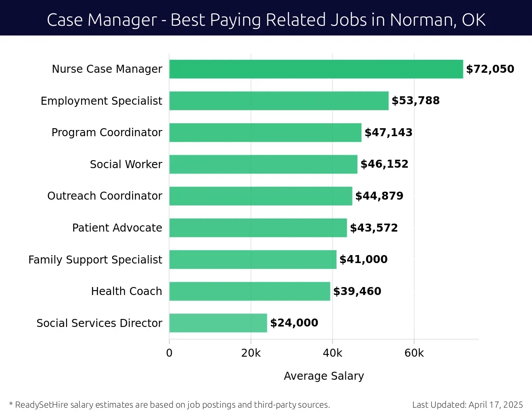Screen dimensions: 532x417
Task: Click the chart title header
Action: 266,20
